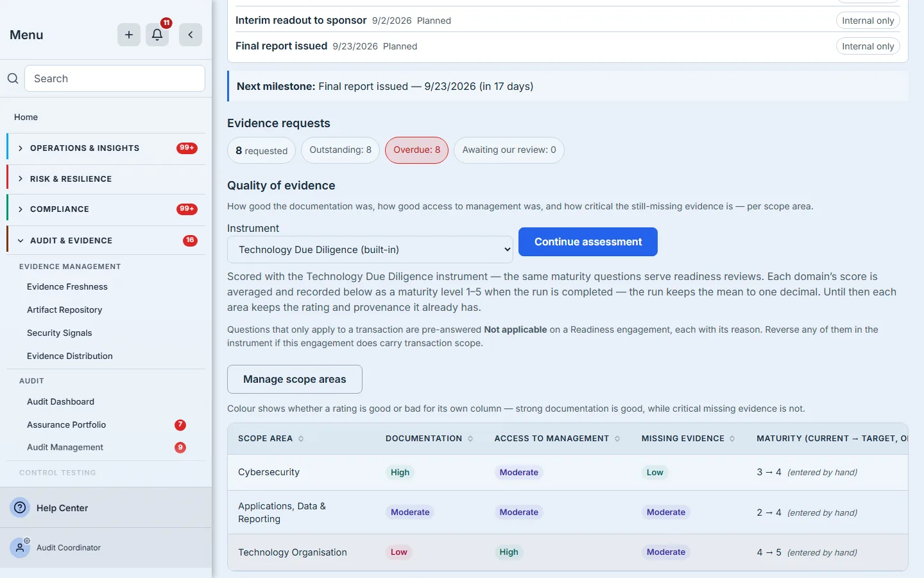This screenshot has height=578, width=924.
Task: Click the High access badge for Technology Organisation
Action: point(509,552)
